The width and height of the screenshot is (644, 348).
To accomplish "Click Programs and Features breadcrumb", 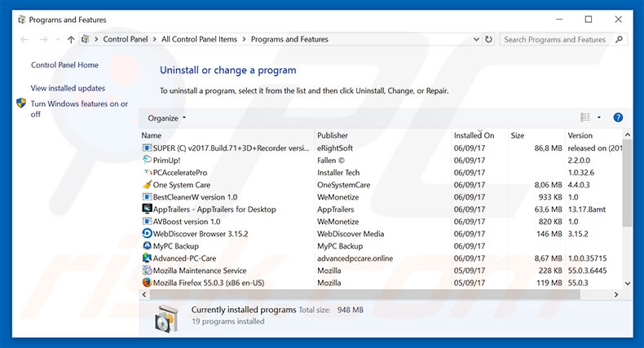I will 289,39.
